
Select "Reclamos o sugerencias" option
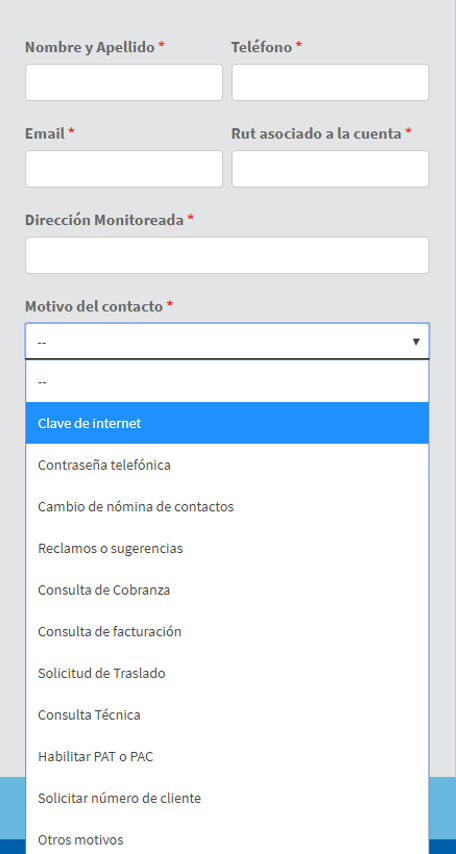click(227, 548)
